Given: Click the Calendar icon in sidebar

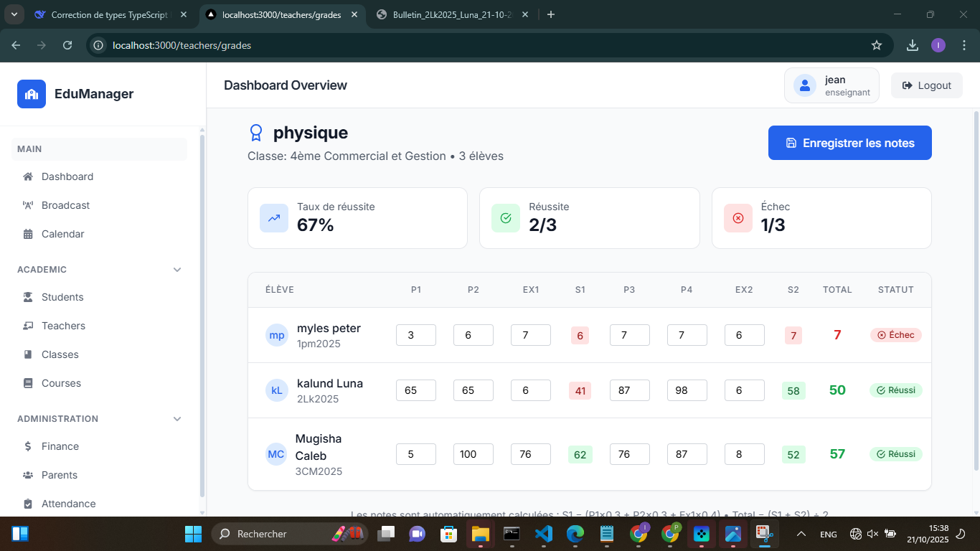Looking at the screenshot, I should coord(28,234).
